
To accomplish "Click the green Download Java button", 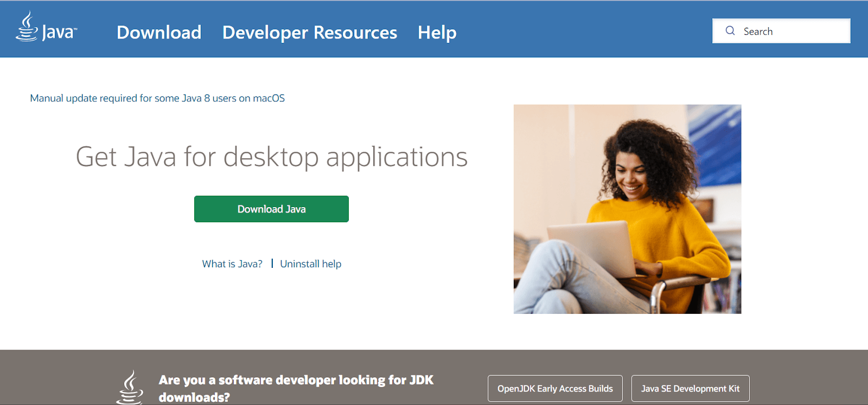I will coord(271,209).
